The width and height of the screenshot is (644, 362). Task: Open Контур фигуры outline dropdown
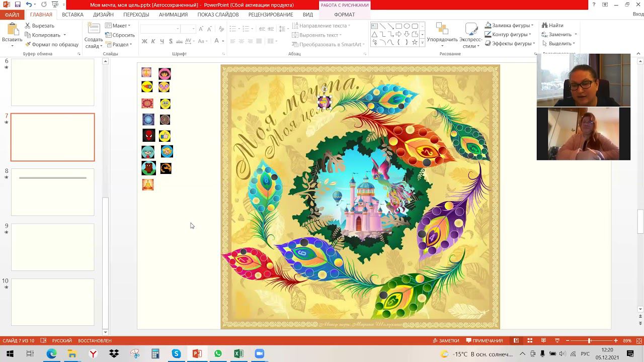[508, 34]
